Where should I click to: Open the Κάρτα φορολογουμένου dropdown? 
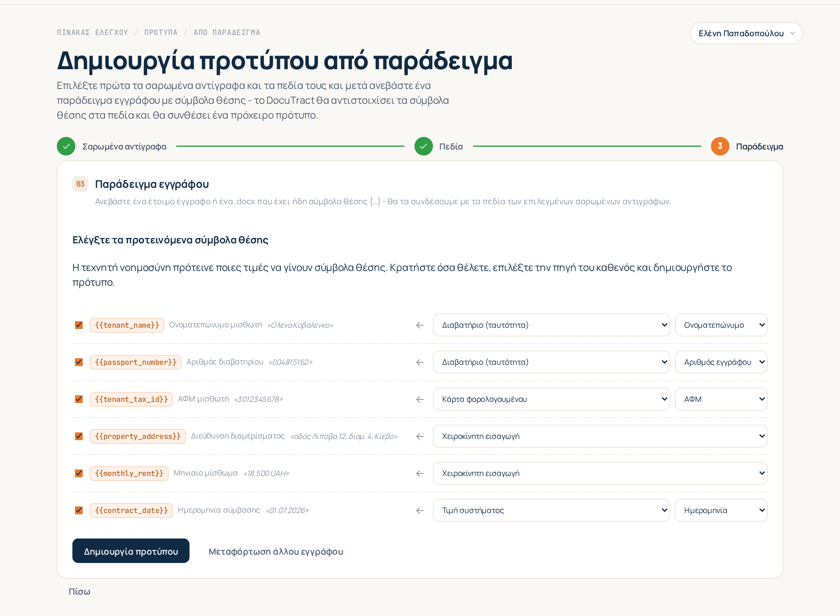point(551,399)
